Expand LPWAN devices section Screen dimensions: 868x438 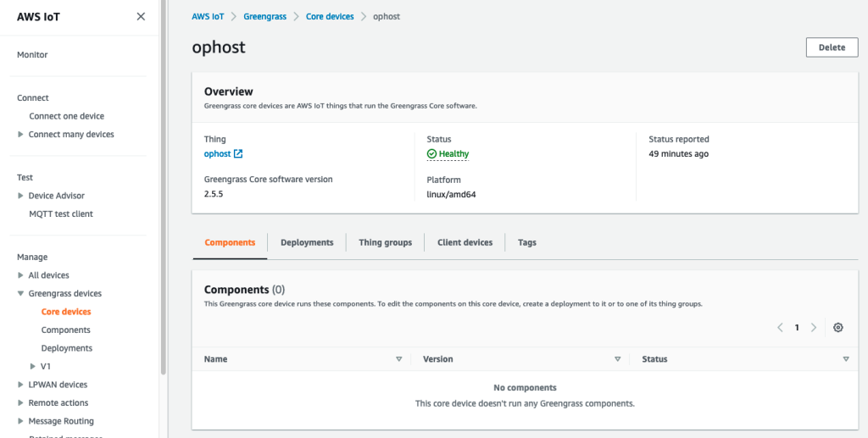[20, 385]
